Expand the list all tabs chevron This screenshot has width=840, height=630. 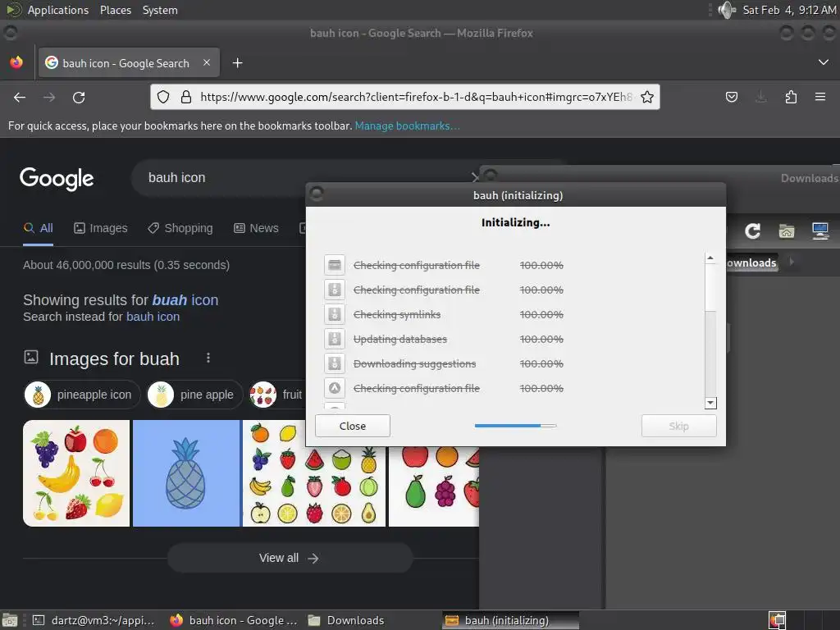pos(824,62)
